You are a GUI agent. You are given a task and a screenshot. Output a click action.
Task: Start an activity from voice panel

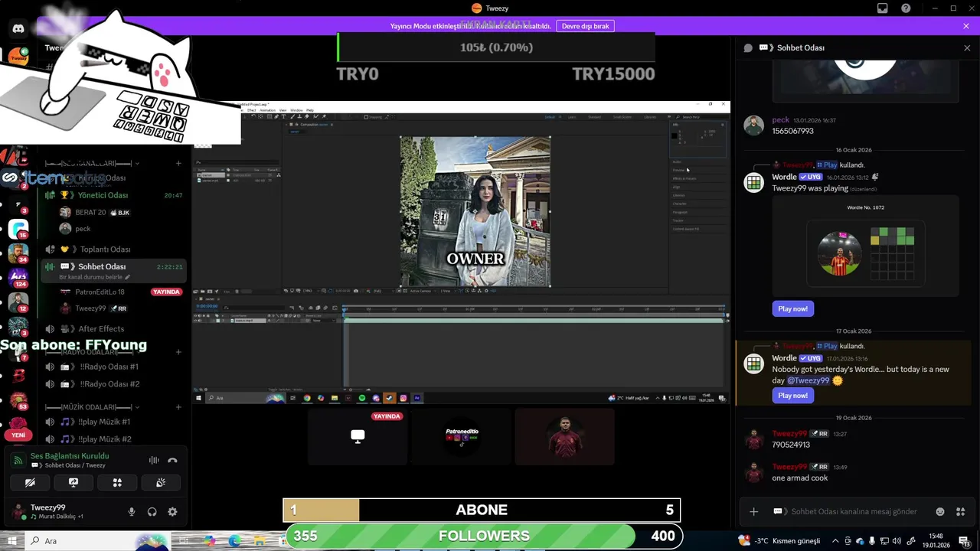click(x=117, y=483)
